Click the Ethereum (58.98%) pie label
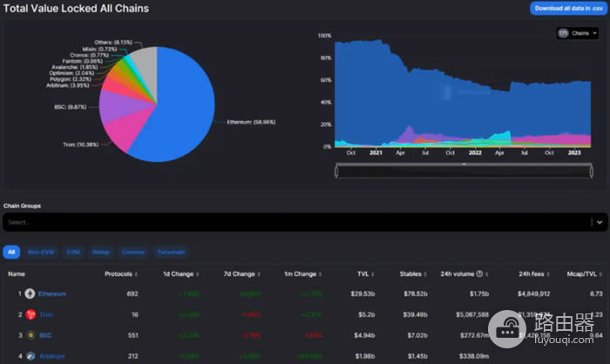The width and height of the screenshot is (610, 364). point(251,122)
